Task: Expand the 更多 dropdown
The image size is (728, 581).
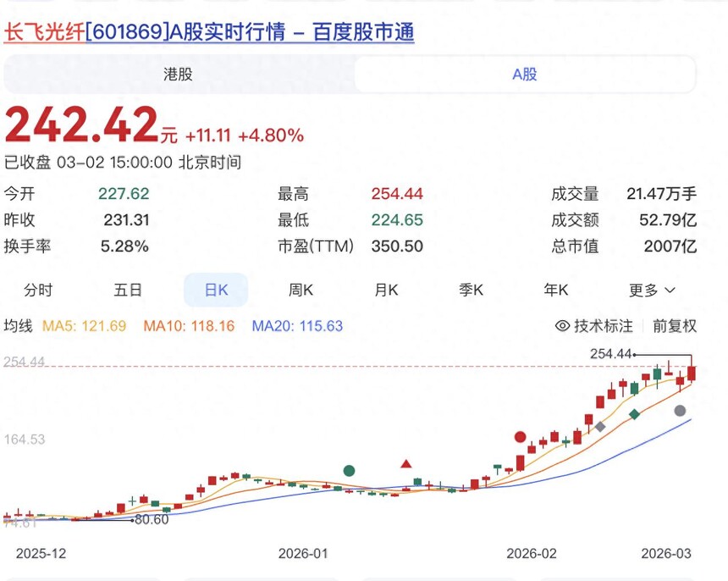Action: pos(652,290)
